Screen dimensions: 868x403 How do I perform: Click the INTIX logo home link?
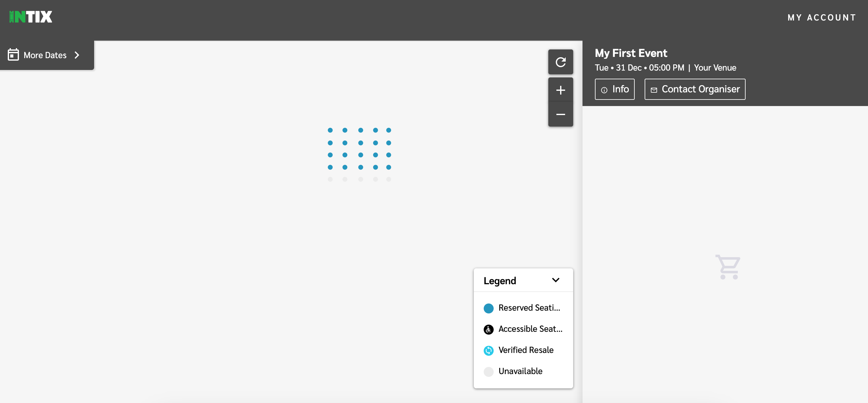30,16
